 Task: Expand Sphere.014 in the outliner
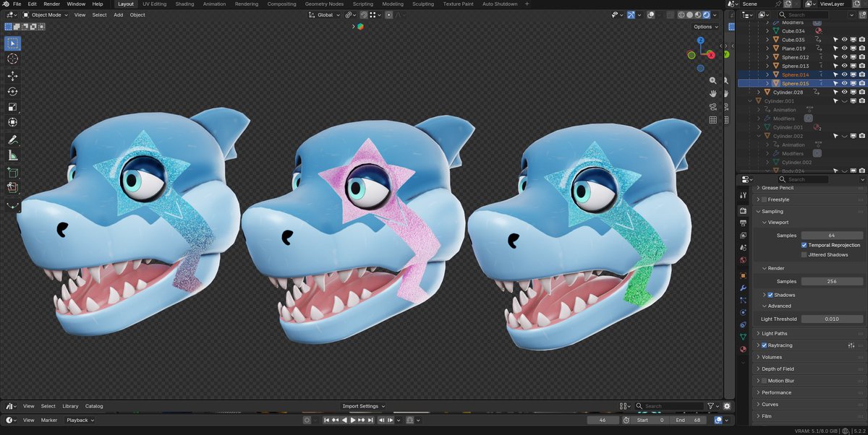767,74
